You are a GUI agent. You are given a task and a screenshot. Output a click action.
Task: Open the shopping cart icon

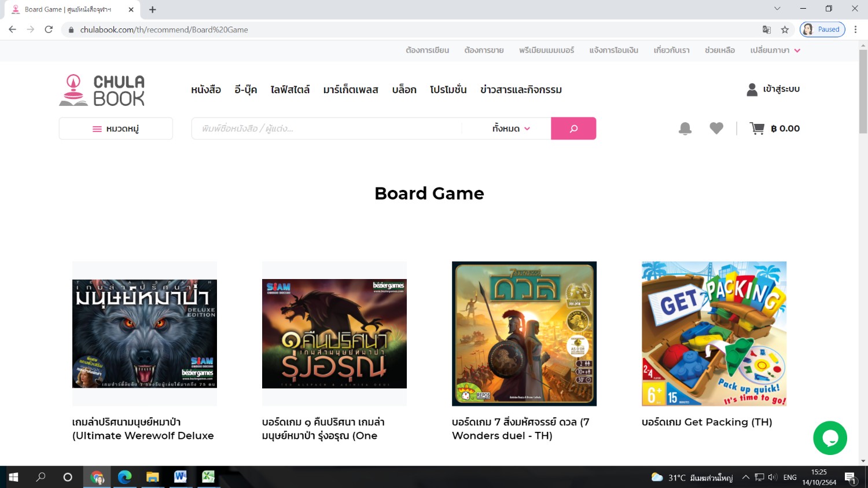click(x=757, y=129)
